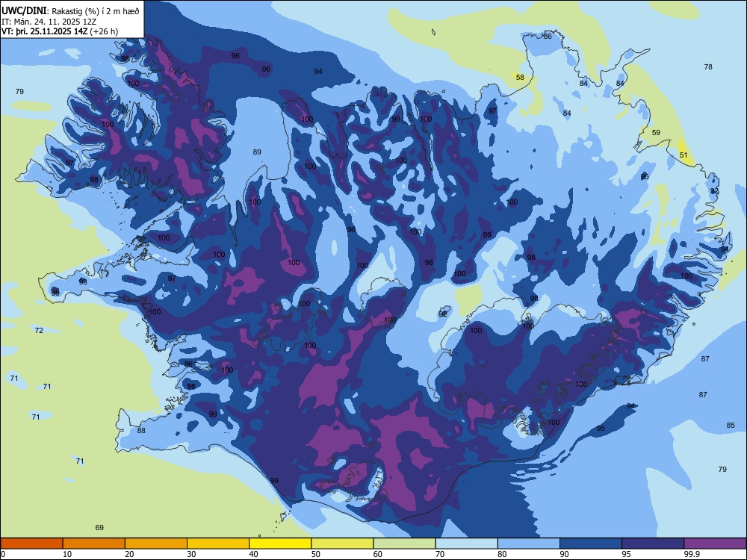Image resolution: width=747 pixels, height=560 pixels.
Task: Click the '51' humidity value in the yellow area
Action: (x=684, y=155)
